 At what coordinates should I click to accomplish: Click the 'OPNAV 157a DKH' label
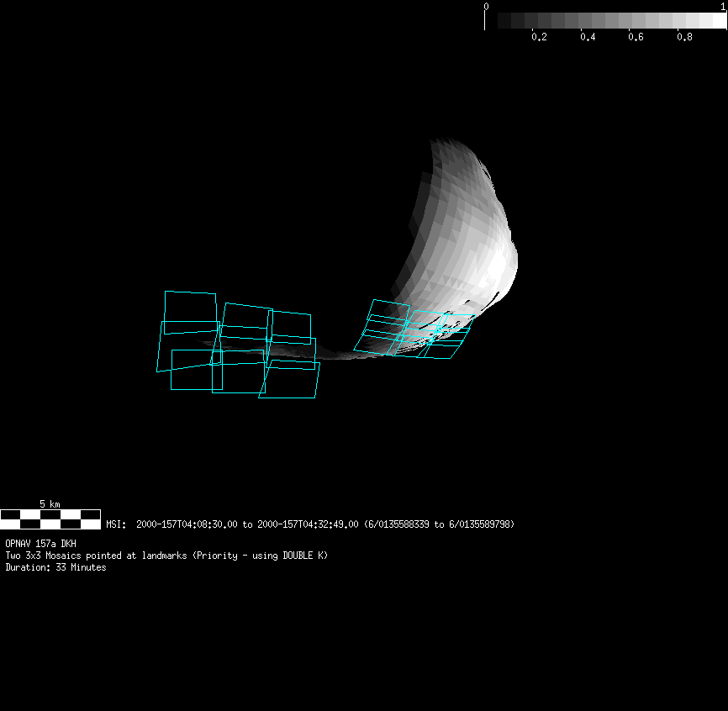[x=41, y=544]
